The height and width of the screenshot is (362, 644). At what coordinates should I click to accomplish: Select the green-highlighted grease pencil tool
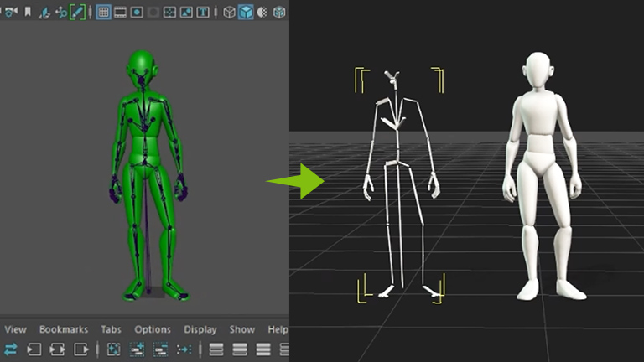[x=77, y=12]
